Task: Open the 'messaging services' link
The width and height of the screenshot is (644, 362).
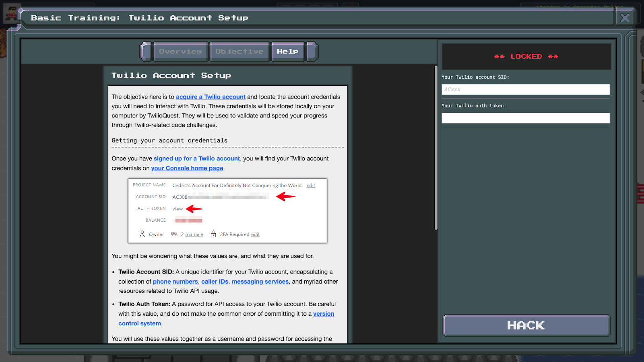Action: point(260,282)
